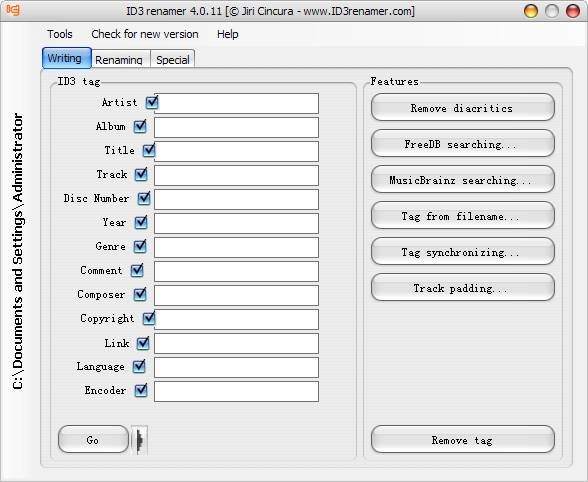
Task: Toggle the Disc Number checkbox
Action: [x=144, y=198]
